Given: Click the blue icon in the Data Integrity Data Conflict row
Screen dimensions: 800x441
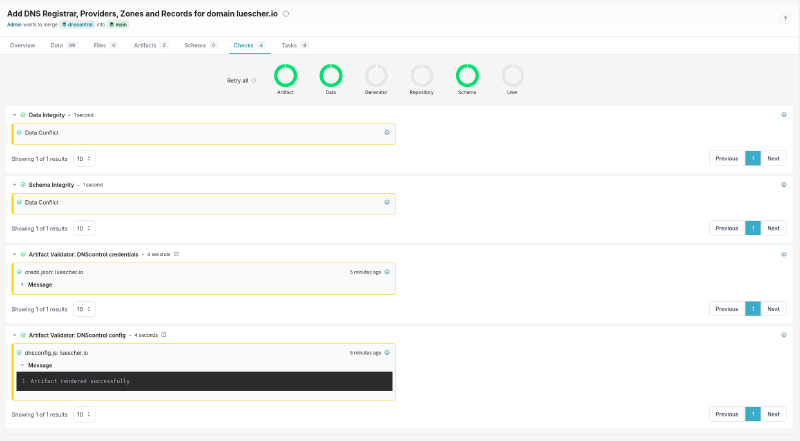Looking at the screenshot, I should click(x=387, y=133).
